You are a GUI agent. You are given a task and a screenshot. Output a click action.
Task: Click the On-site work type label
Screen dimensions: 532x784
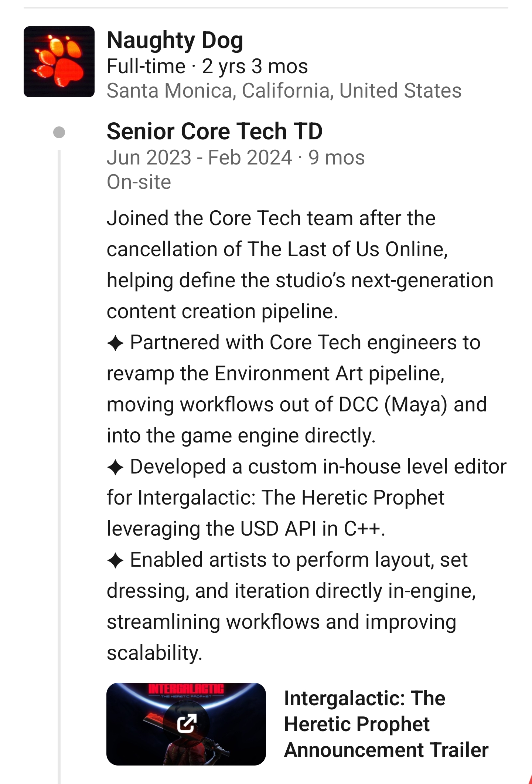click(x=139, y=182)
